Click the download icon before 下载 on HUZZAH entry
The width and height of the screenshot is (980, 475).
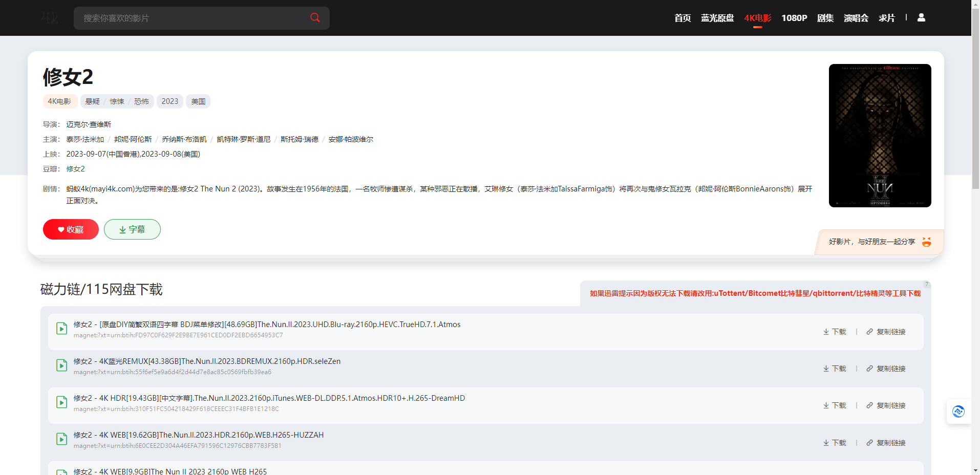click(x=825, y=442)
